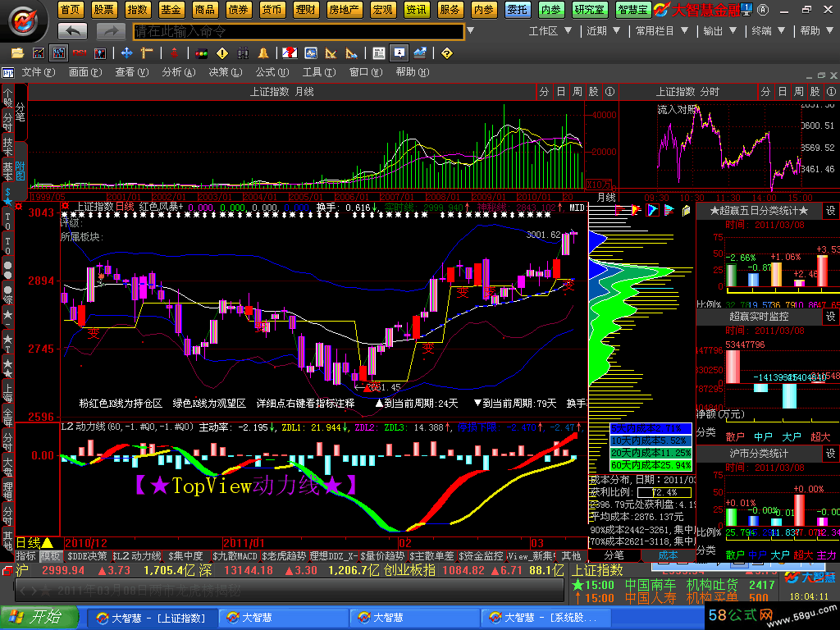Click the red question mark chart icon
The width and height of the screenshot is (840, 630).
pyautogui.click(x=290, y=53)
